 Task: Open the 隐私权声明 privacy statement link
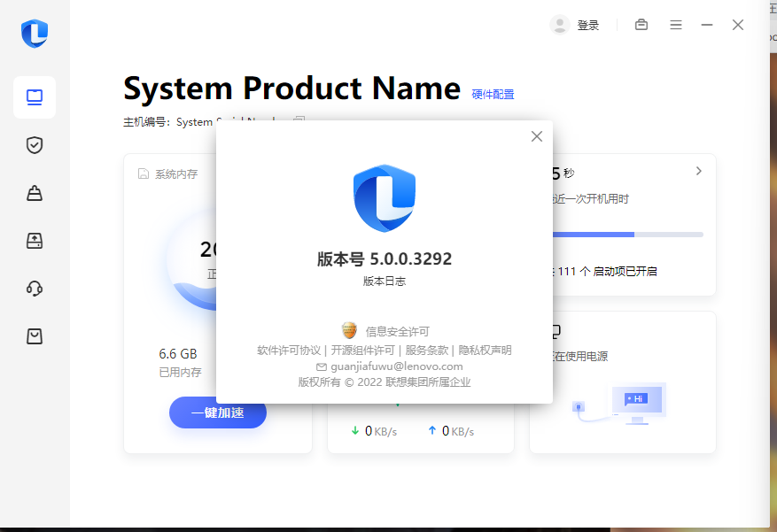485,351
